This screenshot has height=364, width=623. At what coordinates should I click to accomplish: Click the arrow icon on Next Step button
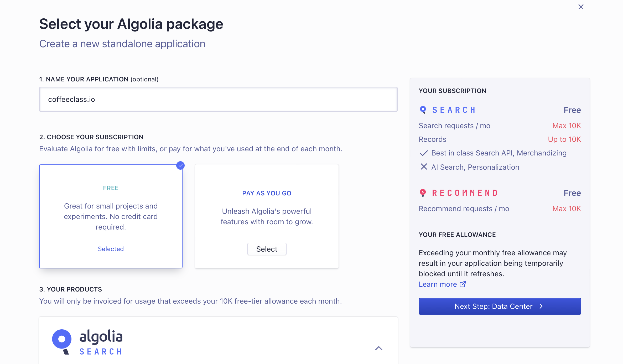click(541, 306)
